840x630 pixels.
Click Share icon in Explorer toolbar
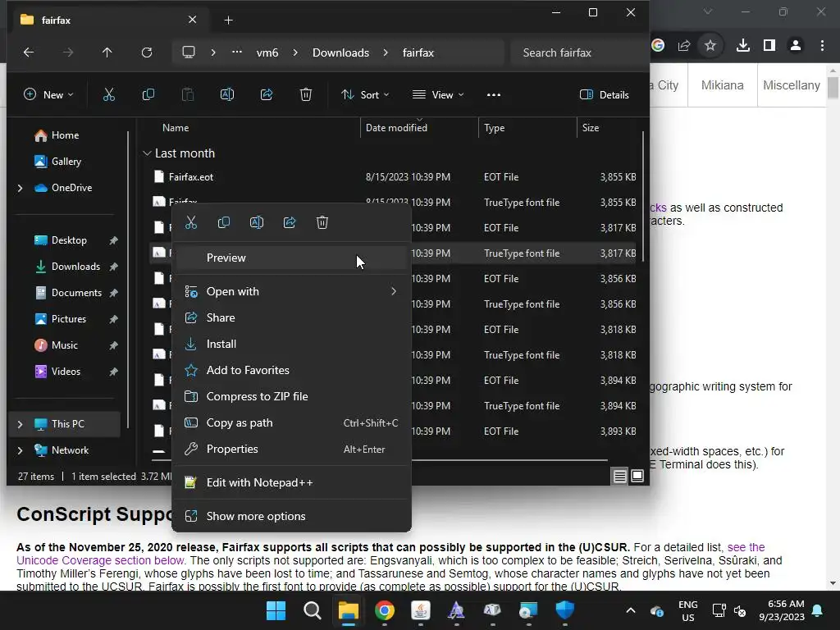pyautogui.click(x=267, y=95)
